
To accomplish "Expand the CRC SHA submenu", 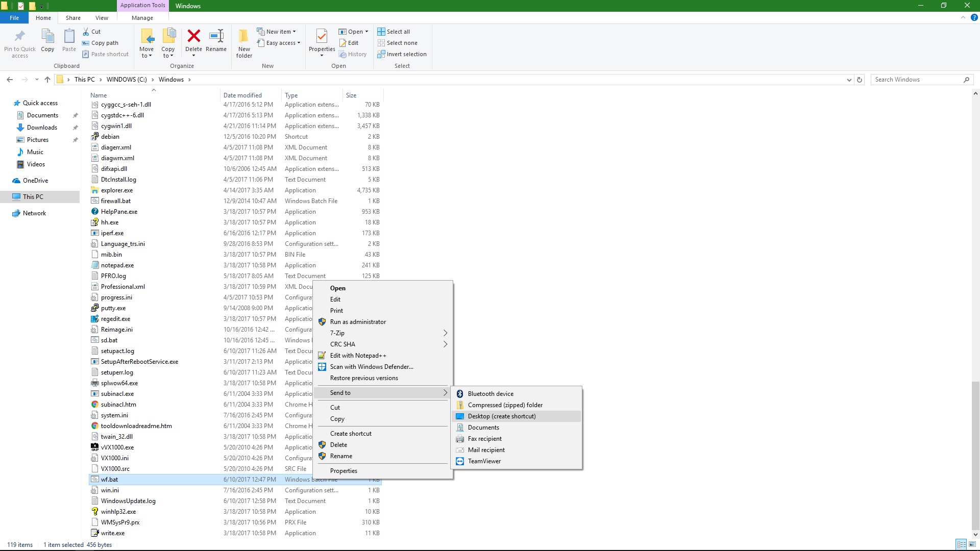I will pyautogui.click(x=383, y=344).
